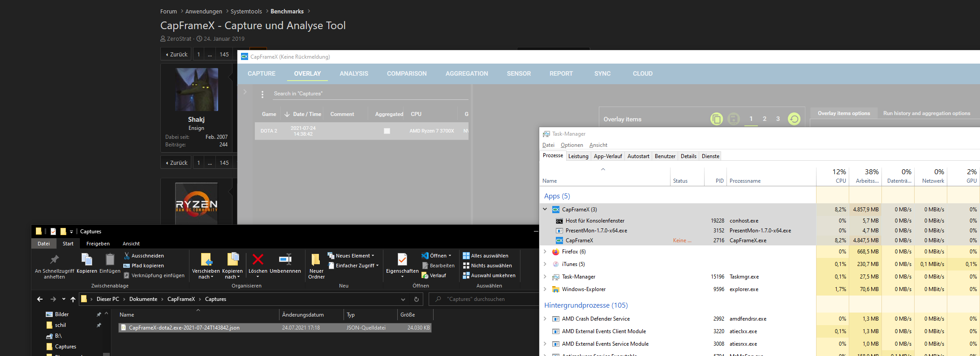The height and width of the screenshot is (356, 980).
Task: Click Shakj avatar image in forum
Action: 197,90
